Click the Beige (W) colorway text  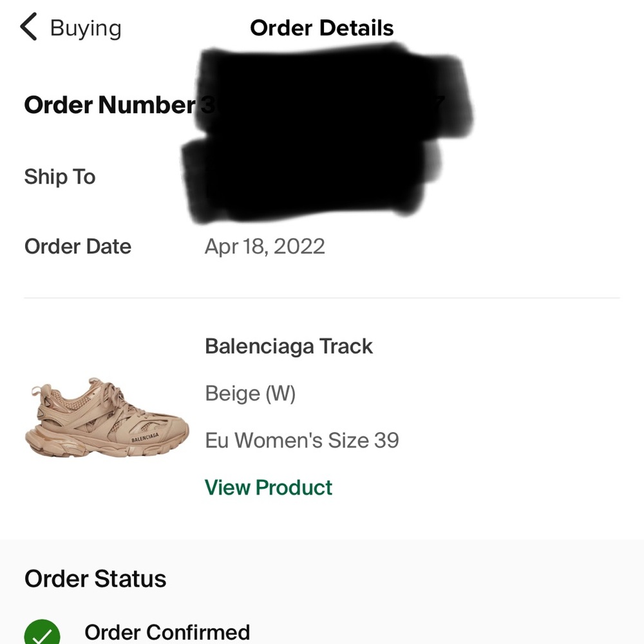[x=250, y=393]
